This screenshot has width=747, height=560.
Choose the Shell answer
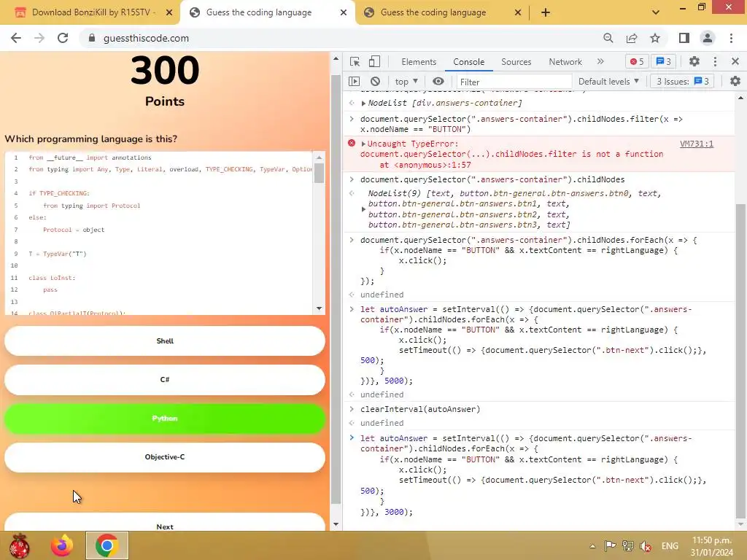165,341
